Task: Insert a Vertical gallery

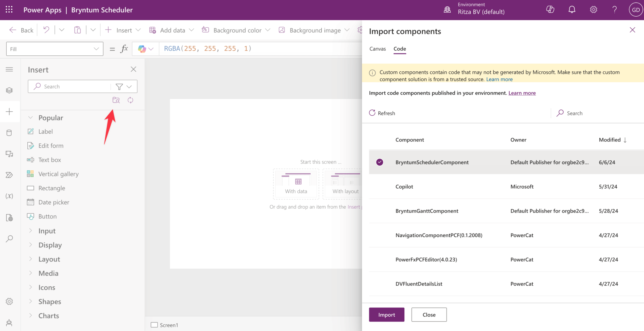Action: [58, 174]
